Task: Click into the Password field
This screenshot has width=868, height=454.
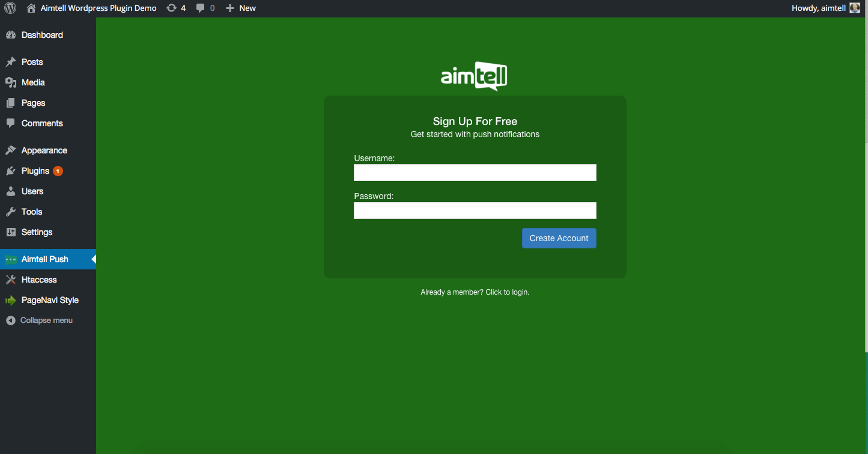Action: click(475, 210)
